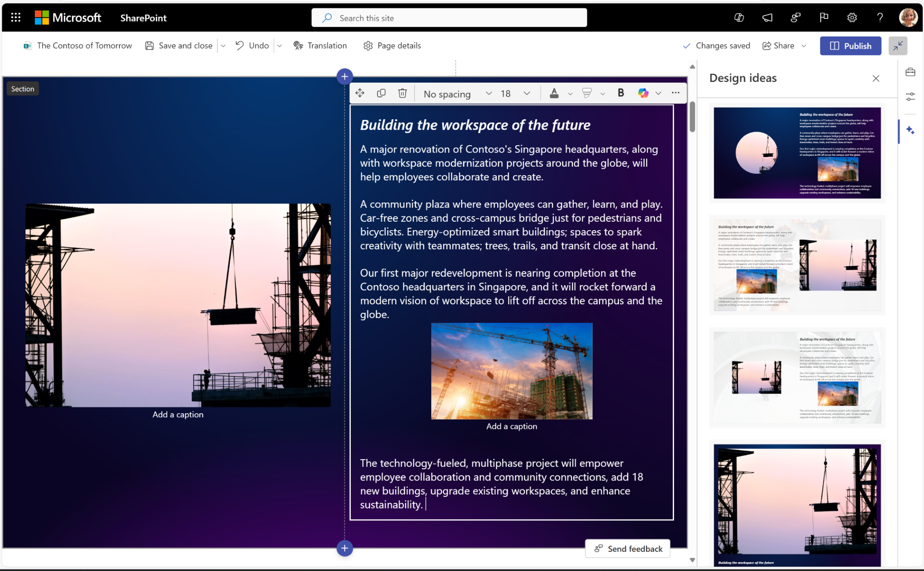The image size is (924, 571).
Task: Click the Save and close button
Action: pos(179,46)
